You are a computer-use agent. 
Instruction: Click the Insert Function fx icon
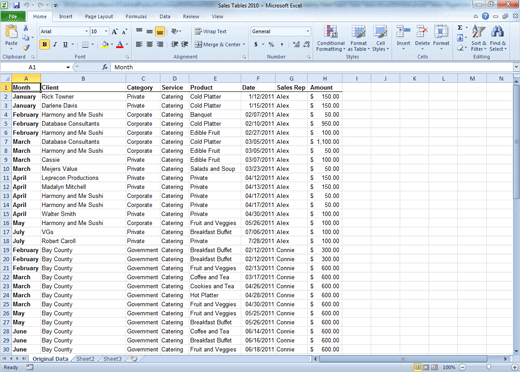tap(105, 67)
